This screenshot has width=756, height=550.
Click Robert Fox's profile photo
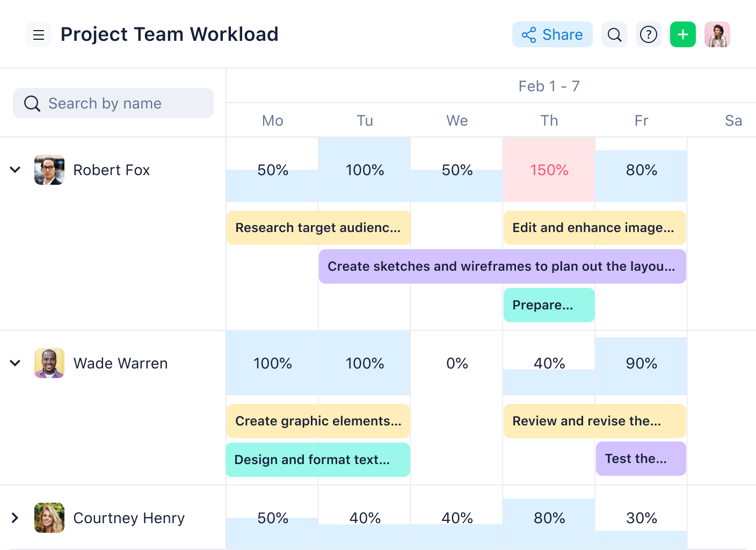click(x=49, y=170)
